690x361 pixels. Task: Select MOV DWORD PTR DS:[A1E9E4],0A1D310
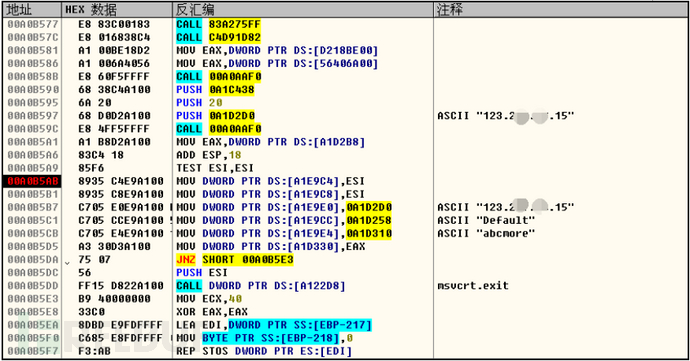pyautogui.click(x=284, y=233)
